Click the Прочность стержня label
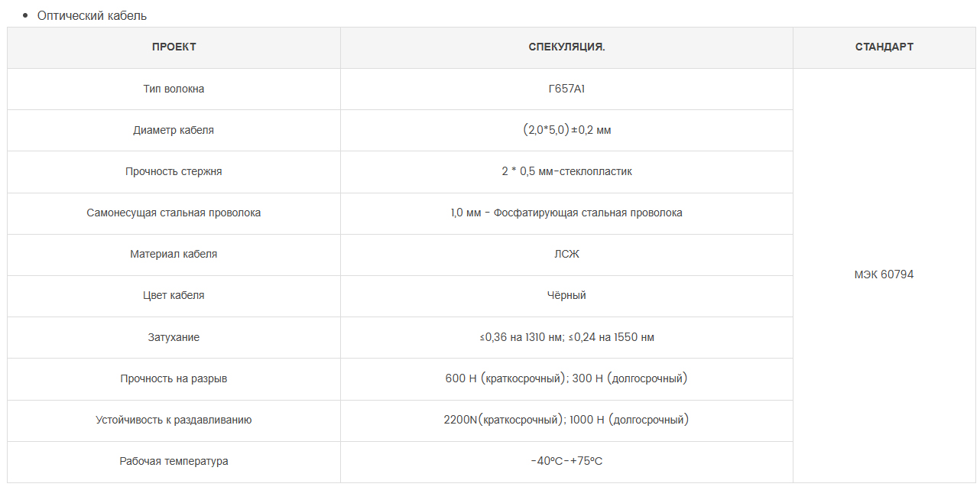 click(x=174, y=171)
